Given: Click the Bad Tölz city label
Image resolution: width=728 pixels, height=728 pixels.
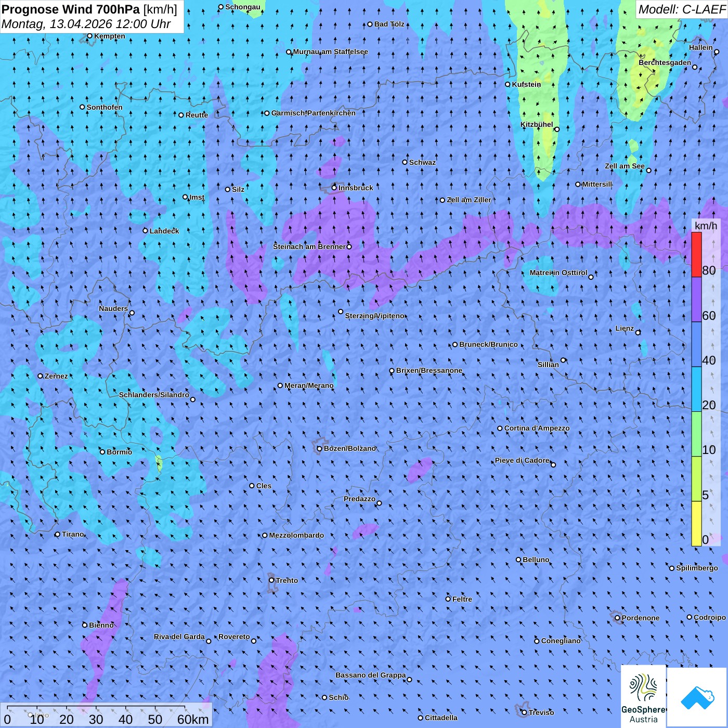Looking at the screenshot, I should 389,24.
